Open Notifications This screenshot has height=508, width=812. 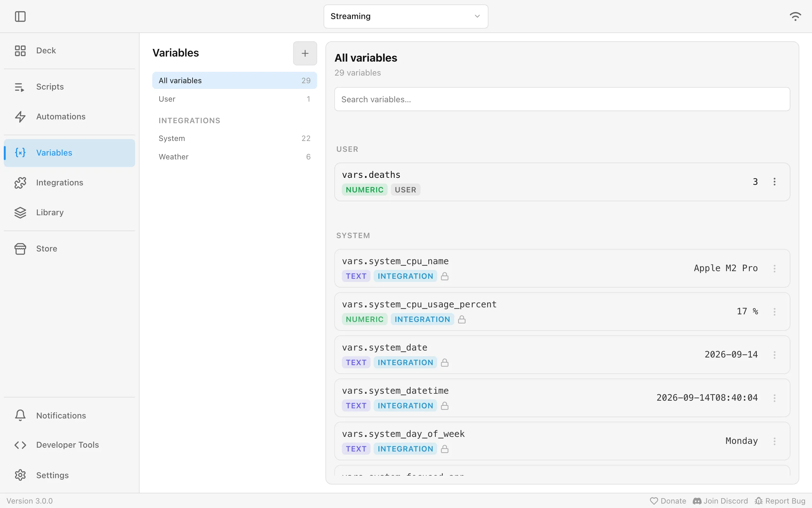[69, 416]
